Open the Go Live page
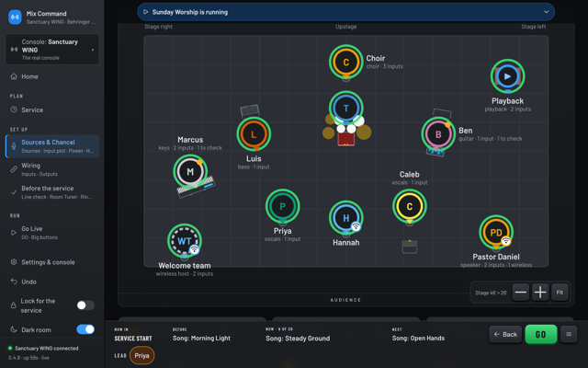This screenshot has height=368, width=588. [x=52, y=233]
